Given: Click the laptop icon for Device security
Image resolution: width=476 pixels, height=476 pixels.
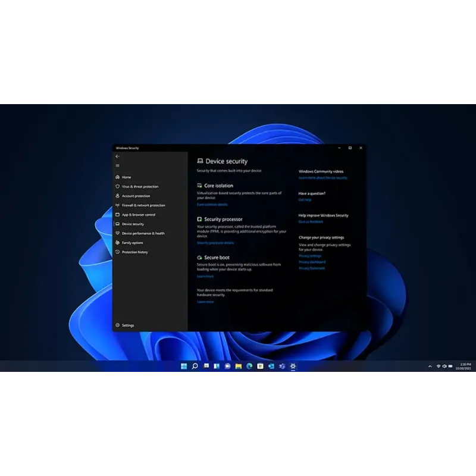Looking at the screenshot, I should (117, 224).
